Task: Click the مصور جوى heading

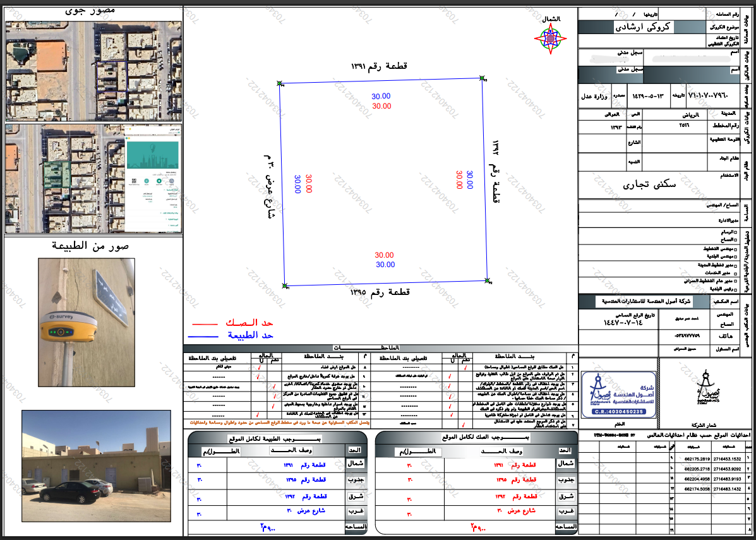Action: [x=90, y=11]
